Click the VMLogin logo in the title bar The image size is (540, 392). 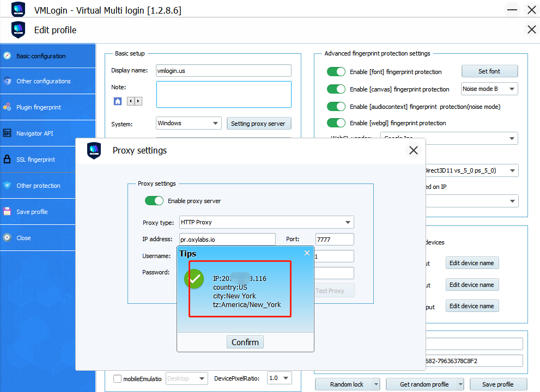pyautogui.click(x=18, y=10)
